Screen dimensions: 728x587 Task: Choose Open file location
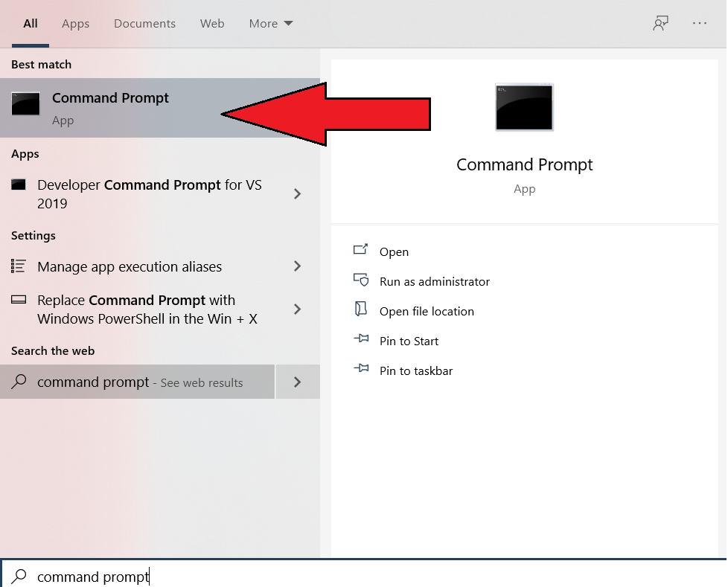pyautogui.click(x=427, y=312)
